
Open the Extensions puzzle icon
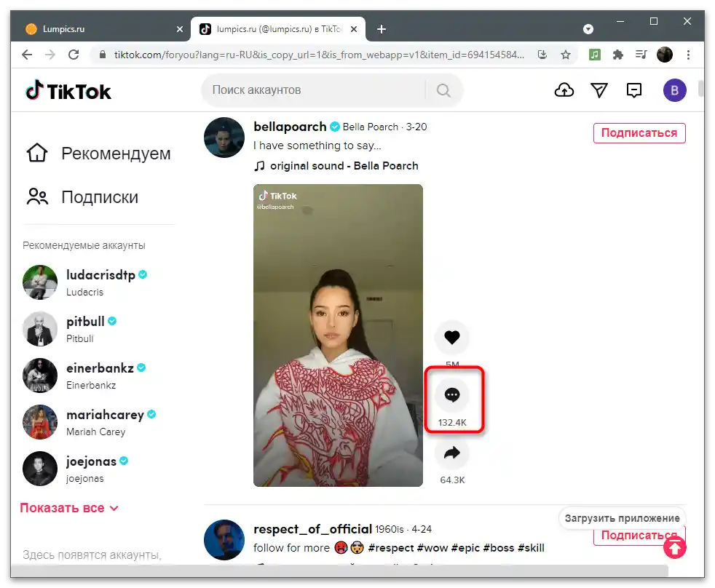(x=618, y=55)
